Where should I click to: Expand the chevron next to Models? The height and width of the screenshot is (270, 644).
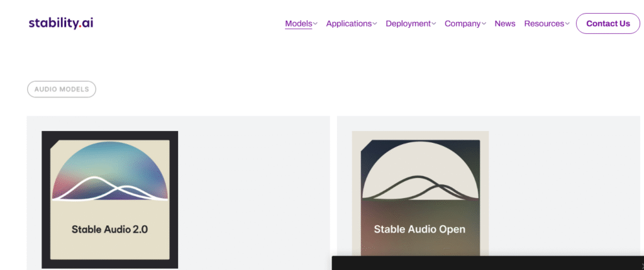coord(316,24)
